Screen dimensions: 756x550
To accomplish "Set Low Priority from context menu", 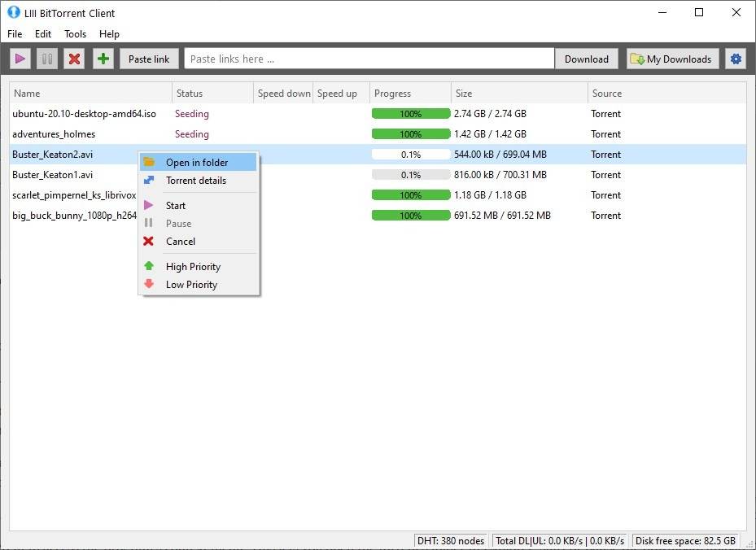I will 199,285.
